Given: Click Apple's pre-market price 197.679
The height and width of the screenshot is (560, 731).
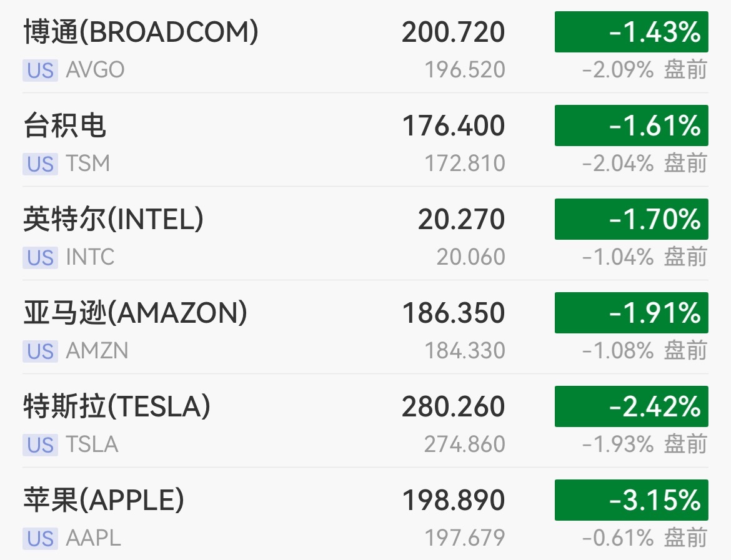Looking at the screenshot, I should click(x=464, y=538).
